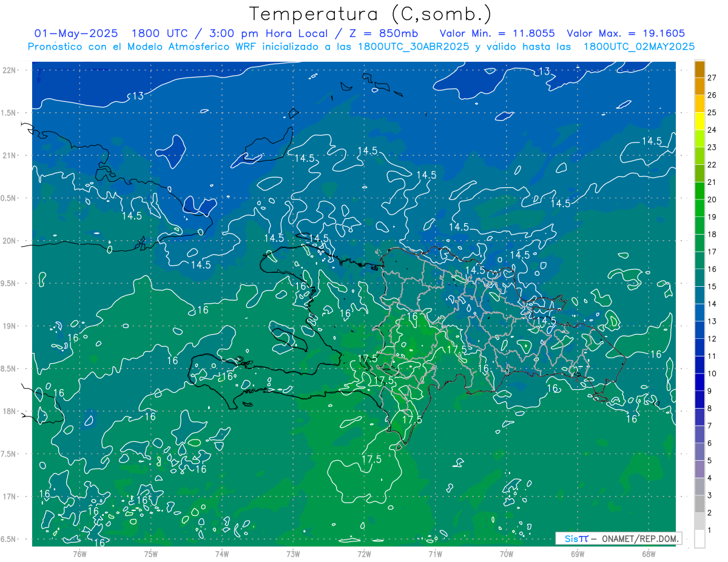This screenshot has height=562, width=728.
Task: Click the legend value '27'
Action: coord(712,78)
